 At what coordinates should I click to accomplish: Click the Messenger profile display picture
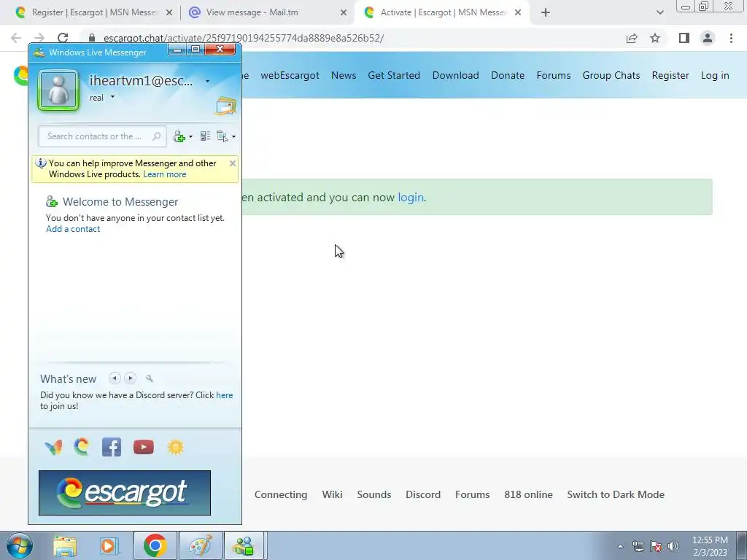coord(58,90)
